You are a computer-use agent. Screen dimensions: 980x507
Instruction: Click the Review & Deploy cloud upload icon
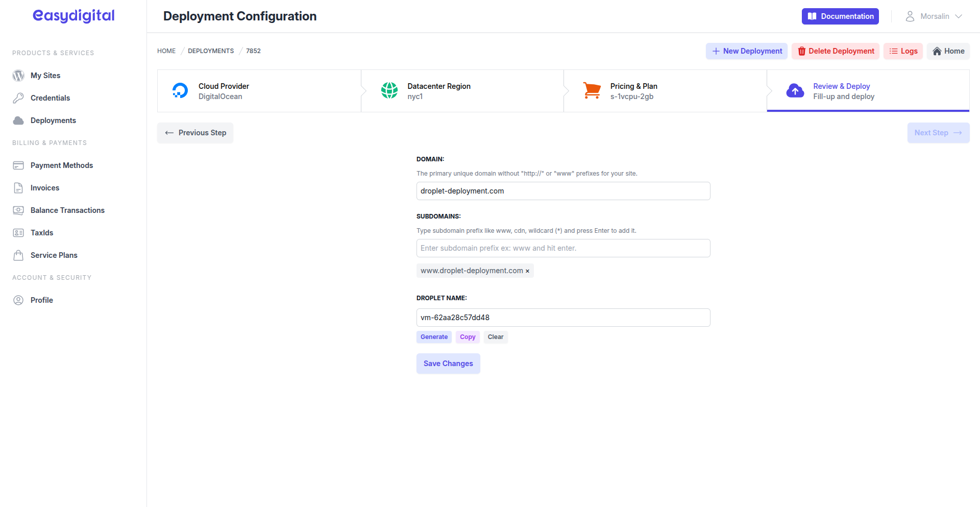795,90
